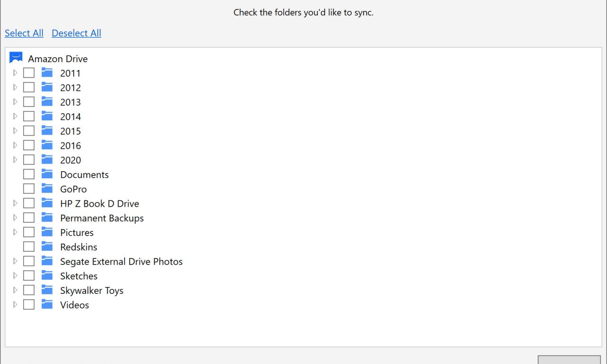
Task: Click the Redskins folder icon
Action: (x=47, y=247)
